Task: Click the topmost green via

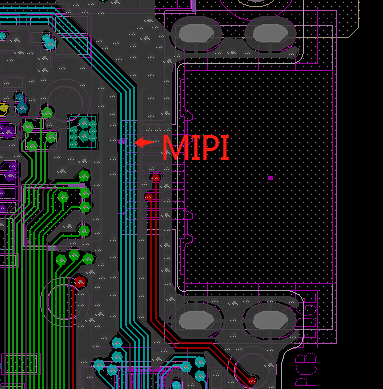Action: click(48, 112)
